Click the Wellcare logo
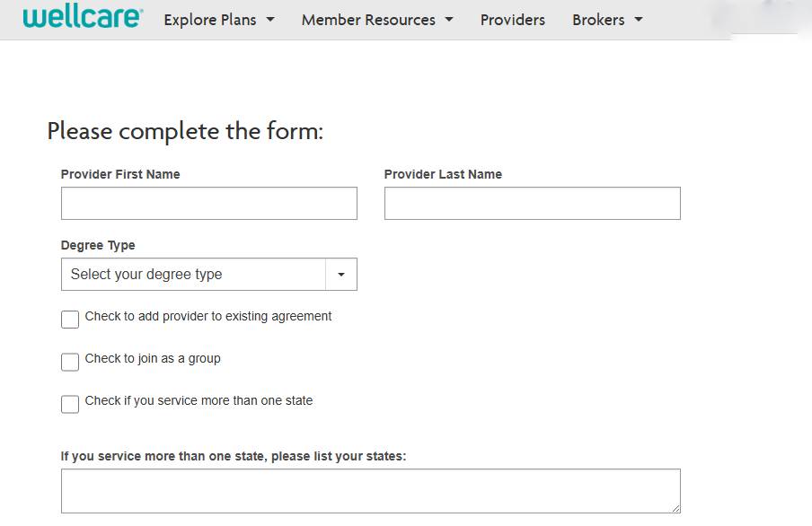Image resolution: width=812 pixels, height=526 pixels. (x=83, y=16)
